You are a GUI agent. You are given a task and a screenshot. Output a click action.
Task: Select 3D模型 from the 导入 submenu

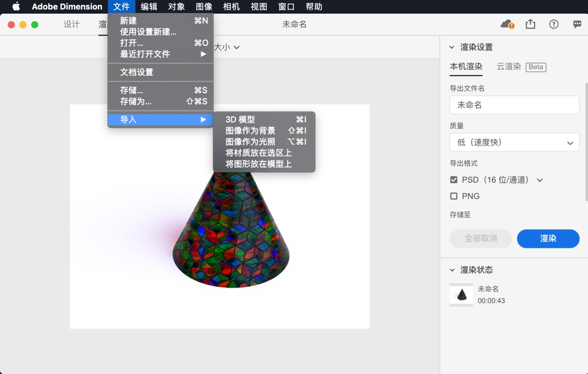tap(240, 119)
